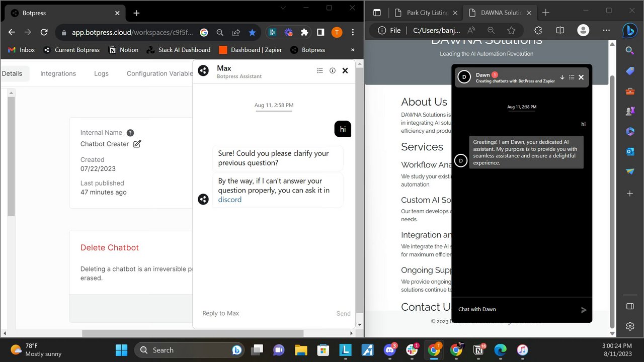Open Edge extensions icon
Image resolution: width=644 pixels, height=362 pixels.
point(538,30)
